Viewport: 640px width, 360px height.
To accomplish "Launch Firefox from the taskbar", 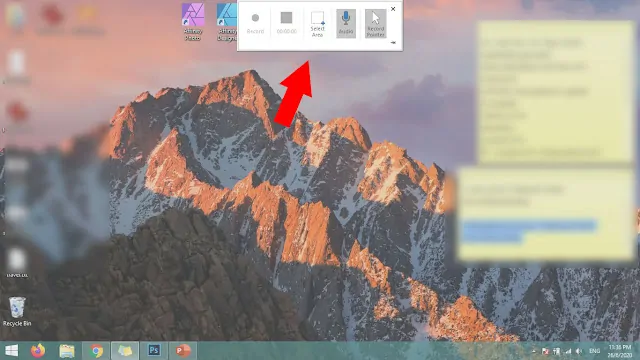I will click(x=38, y=351).
